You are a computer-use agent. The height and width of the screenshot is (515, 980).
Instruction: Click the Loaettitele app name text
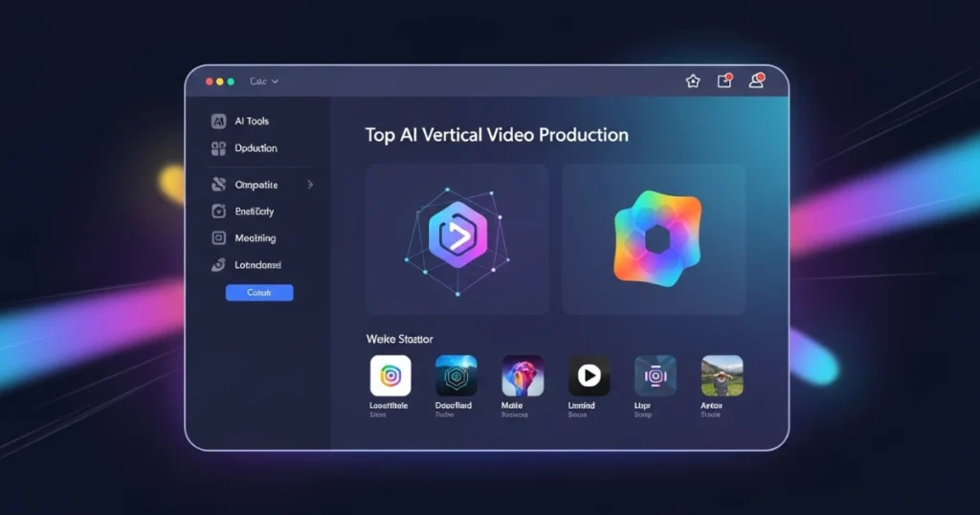[x=389, y=406]
